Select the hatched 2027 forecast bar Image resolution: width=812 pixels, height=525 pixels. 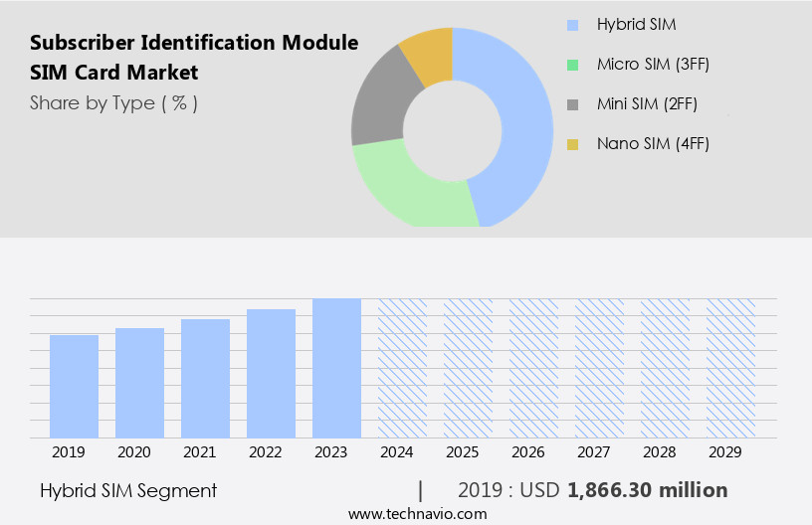tap(599, 368)
